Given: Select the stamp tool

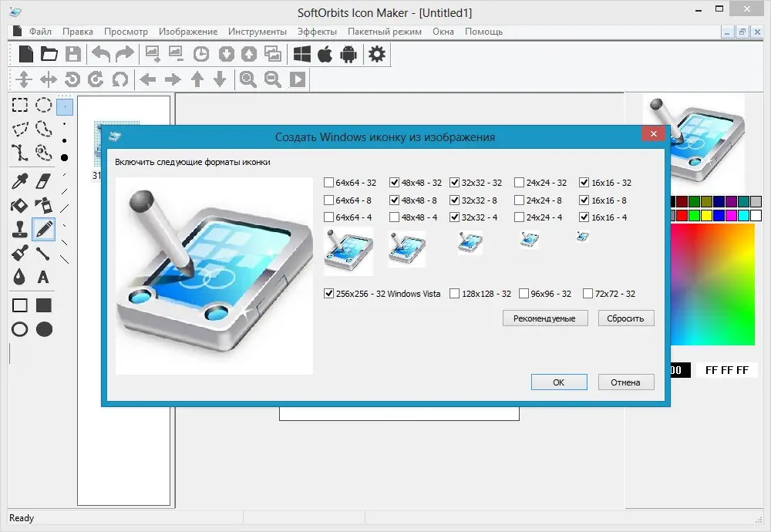Looking at the screenshot, I should pos(20,229).
